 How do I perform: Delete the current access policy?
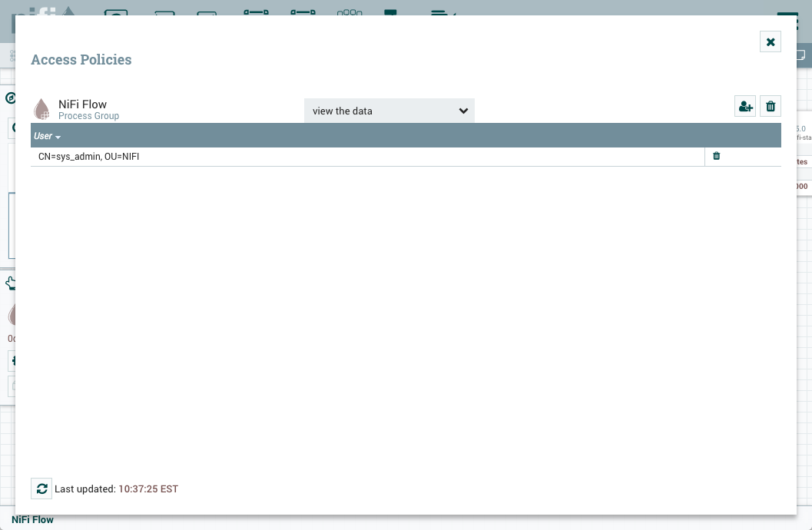pyautogui.click(x=770, y=105)
